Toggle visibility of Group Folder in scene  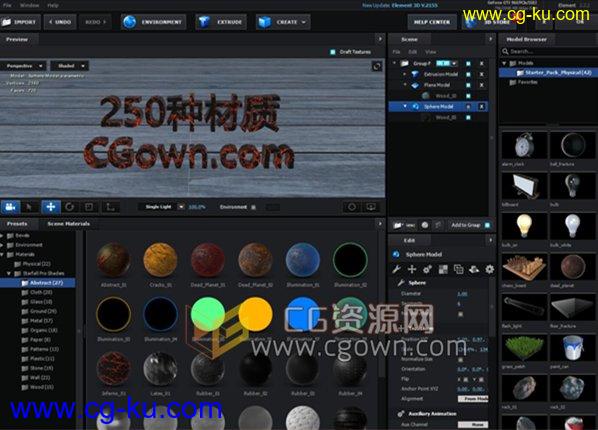(468, 63)
